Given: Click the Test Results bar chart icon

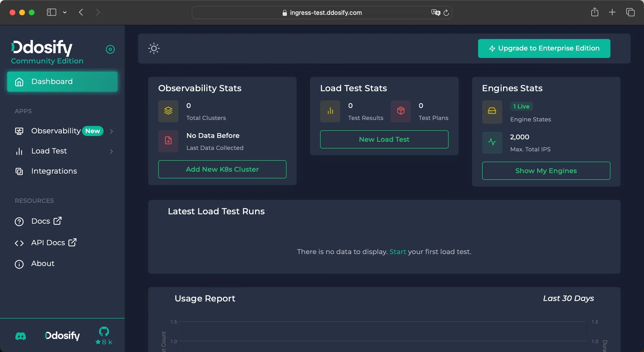Looking at the screenshot, I should point(330,111).
